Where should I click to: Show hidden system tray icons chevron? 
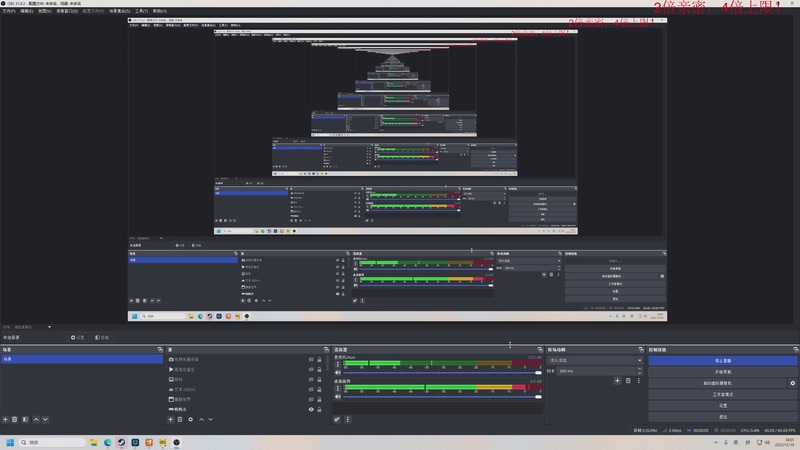tap(716, 442)
